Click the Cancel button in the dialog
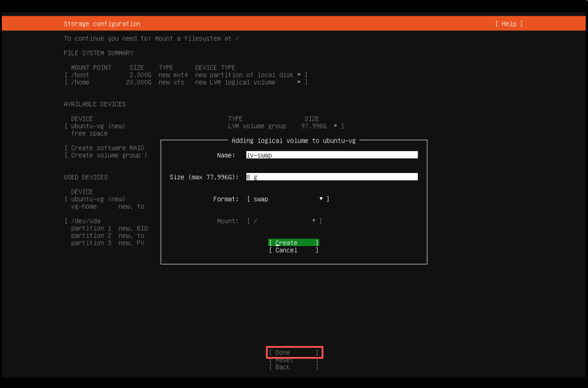The height and width of the screenshot is (388, 588). [x=293, y=249]
